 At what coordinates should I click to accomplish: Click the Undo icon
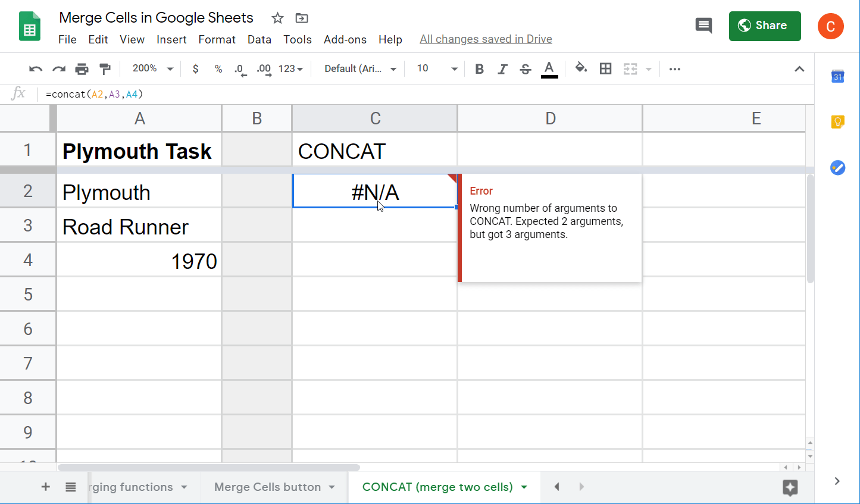[35, 68]
